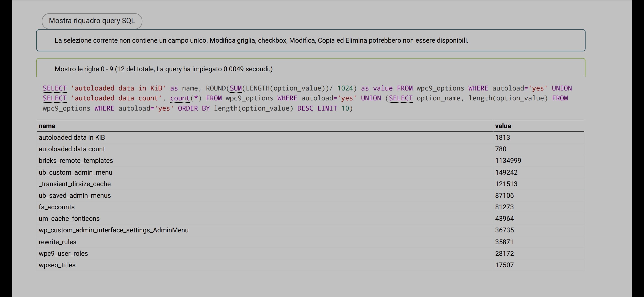Select the 'value' column header
Screen dimensions: 644x297
[539, 126]
